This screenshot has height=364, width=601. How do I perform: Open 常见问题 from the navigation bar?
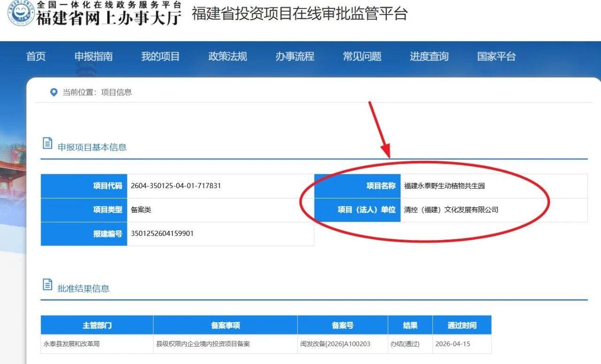coord(361,56)
